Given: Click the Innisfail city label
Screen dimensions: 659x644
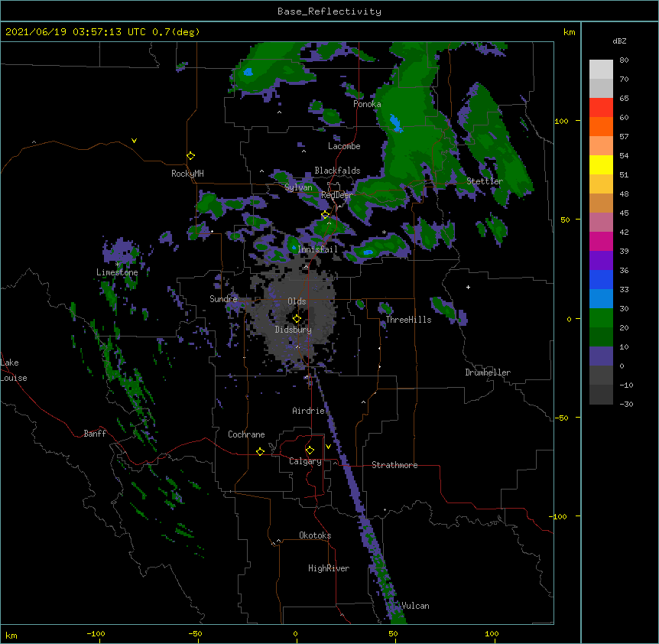Looking at the screenshot, I should pyautogui.click(x=318, y=249).
